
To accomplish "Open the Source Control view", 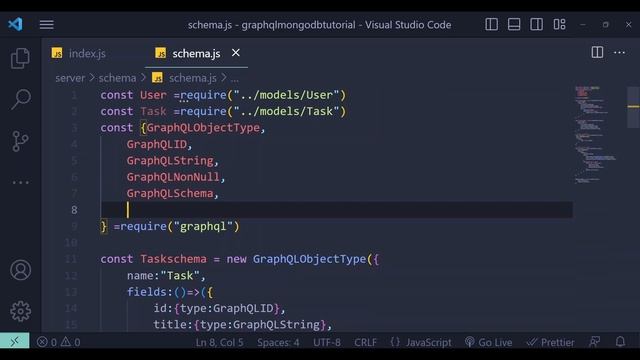I will [x=20, y=141].
